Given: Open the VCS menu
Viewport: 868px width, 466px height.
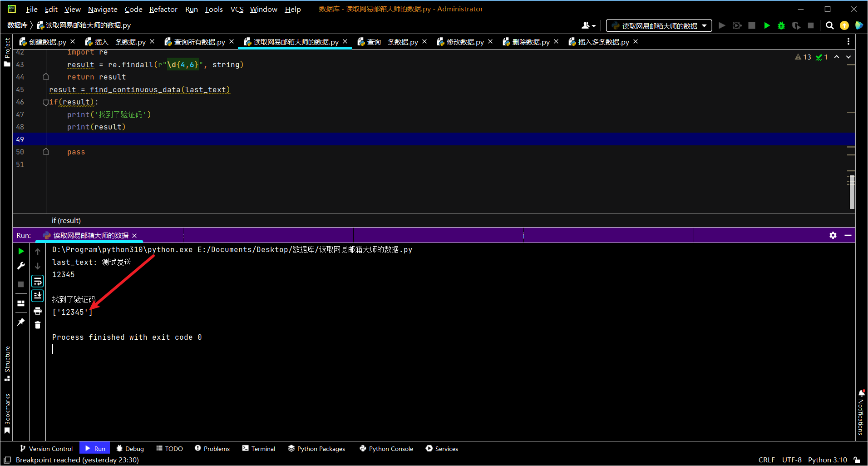Looking at the screenshot, I should (237, 9).
